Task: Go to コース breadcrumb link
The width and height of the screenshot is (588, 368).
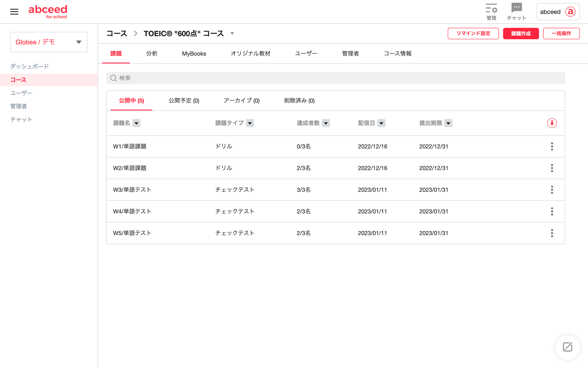Action: pos(117,34)
